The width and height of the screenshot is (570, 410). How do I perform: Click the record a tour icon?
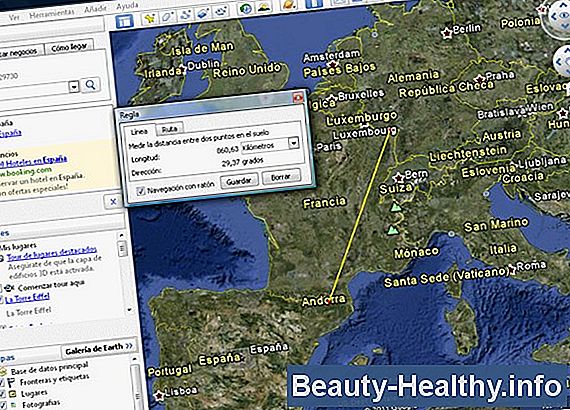(221, 11)
